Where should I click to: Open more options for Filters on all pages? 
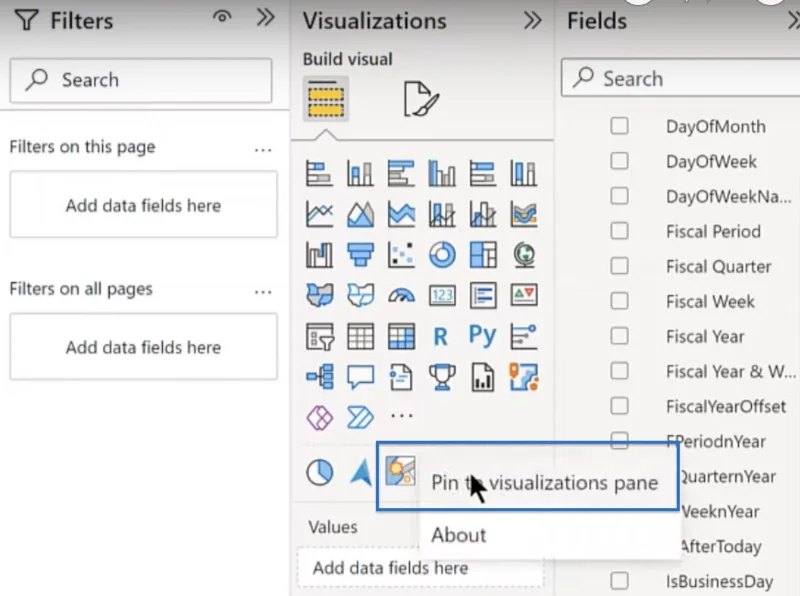tap(263, 292)
